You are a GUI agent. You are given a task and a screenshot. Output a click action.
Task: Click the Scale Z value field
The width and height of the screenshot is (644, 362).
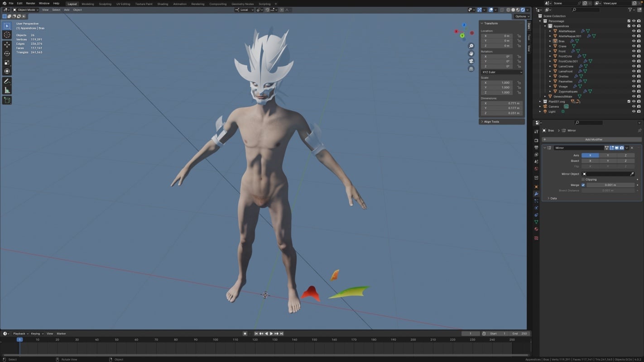[x=497, y=92]
